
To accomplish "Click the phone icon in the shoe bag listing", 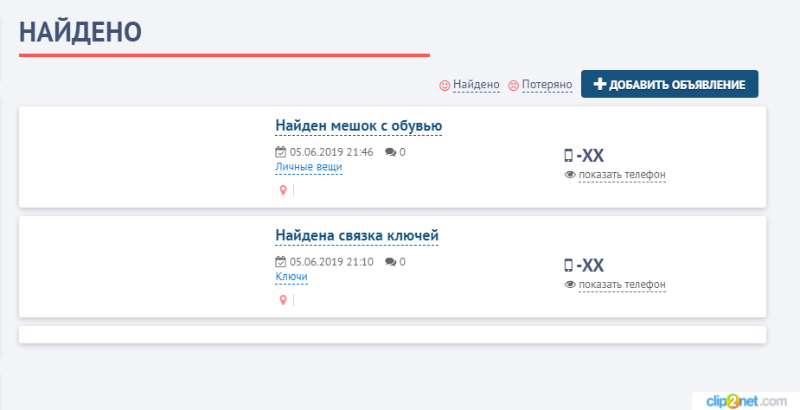I will point(569,155).
